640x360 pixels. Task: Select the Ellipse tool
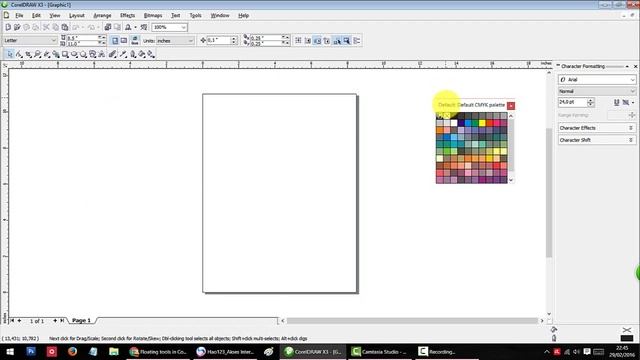[74, 54]
